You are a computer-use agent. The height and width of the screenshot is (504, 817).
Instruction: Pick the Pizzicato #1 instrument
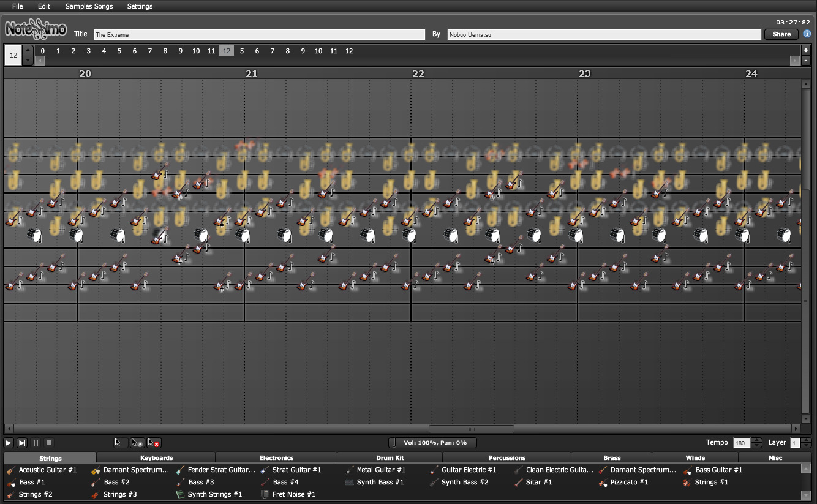628,482
